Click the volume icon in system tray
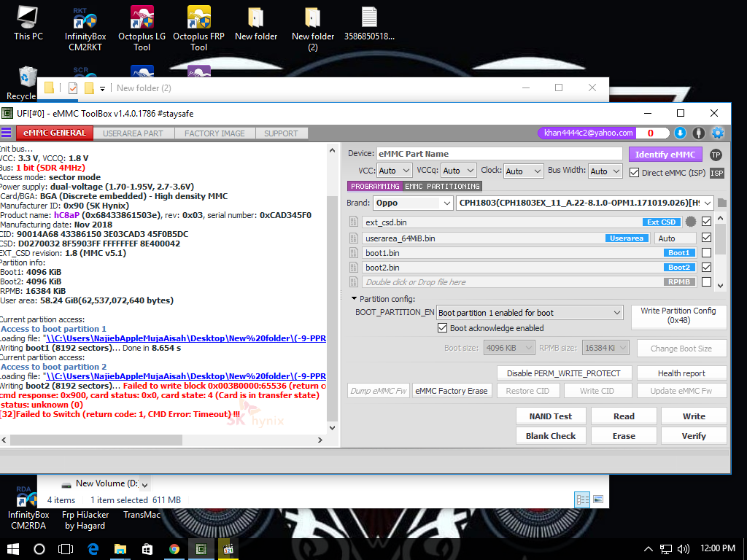 [683, 549]
